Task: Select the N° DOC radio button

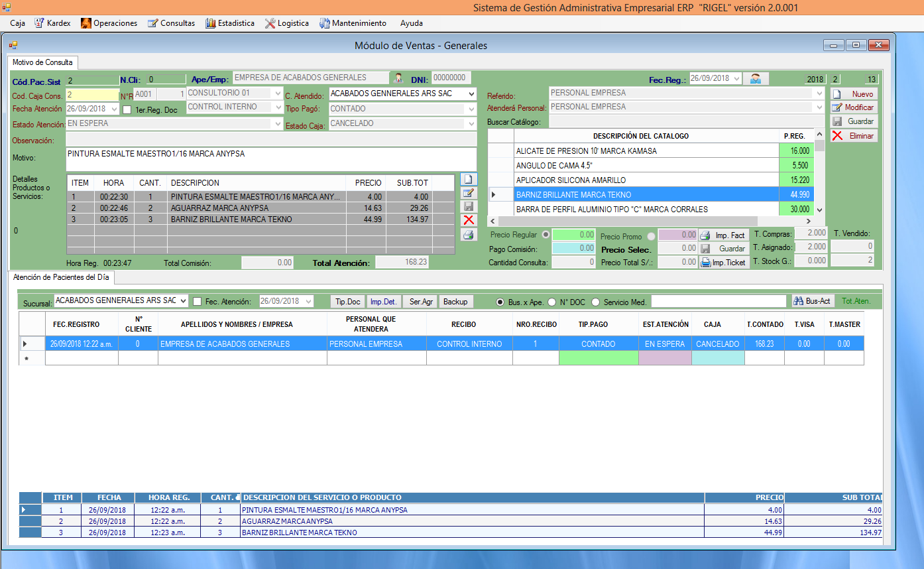Action: pos(551,302)
